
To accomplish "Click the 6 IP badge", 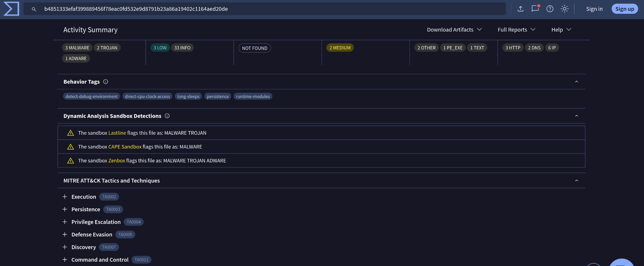I will coord(552,48).
